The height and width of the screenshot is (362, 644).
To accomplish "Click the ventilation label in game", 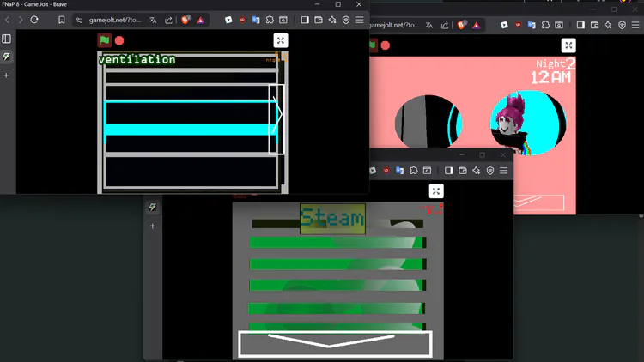I will tap(137, 60).
